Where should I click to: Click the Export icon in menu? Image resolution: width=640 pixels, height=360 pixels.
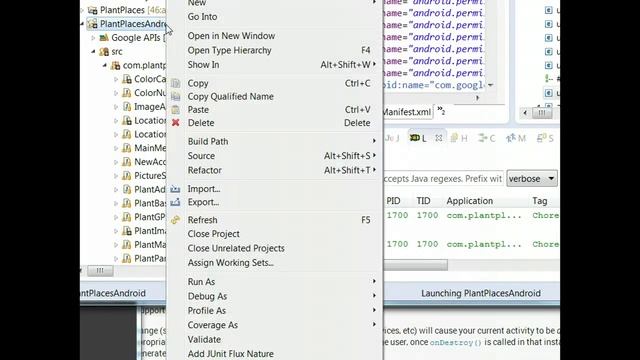176,202
